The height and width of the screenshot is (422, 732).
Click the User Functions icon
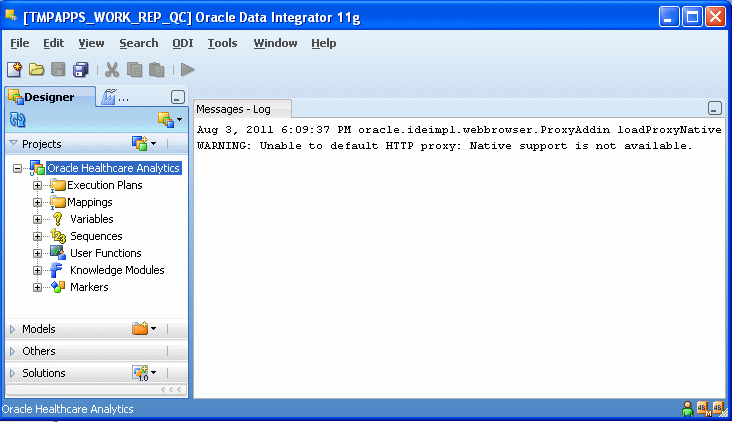point(58,253)
